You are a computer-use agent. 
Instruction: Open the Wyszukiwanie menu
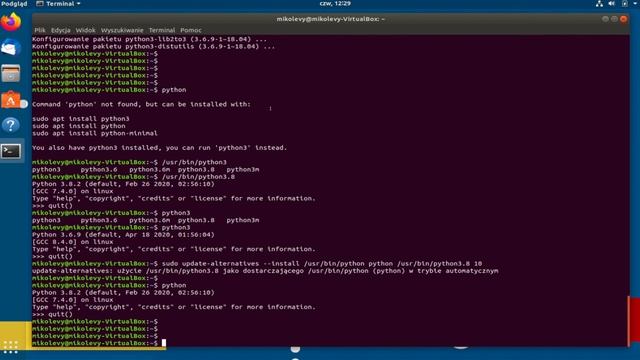[122, 30]
